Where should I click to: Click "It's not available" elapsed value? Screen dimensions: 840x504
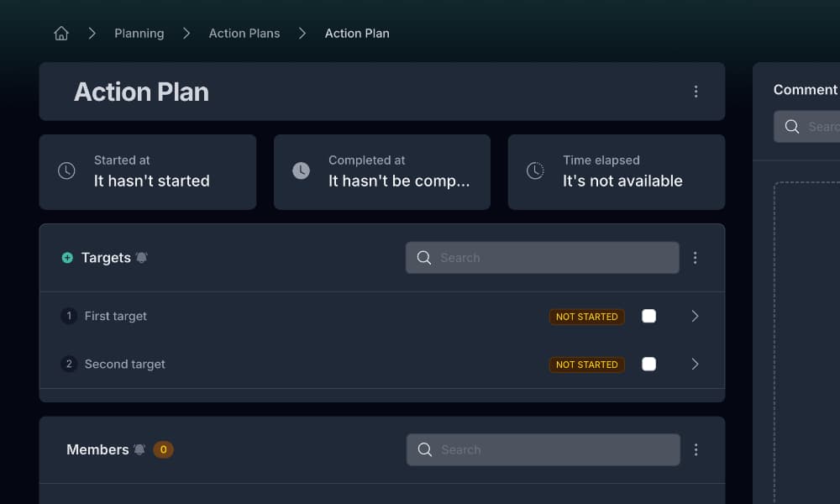(622, 181)
